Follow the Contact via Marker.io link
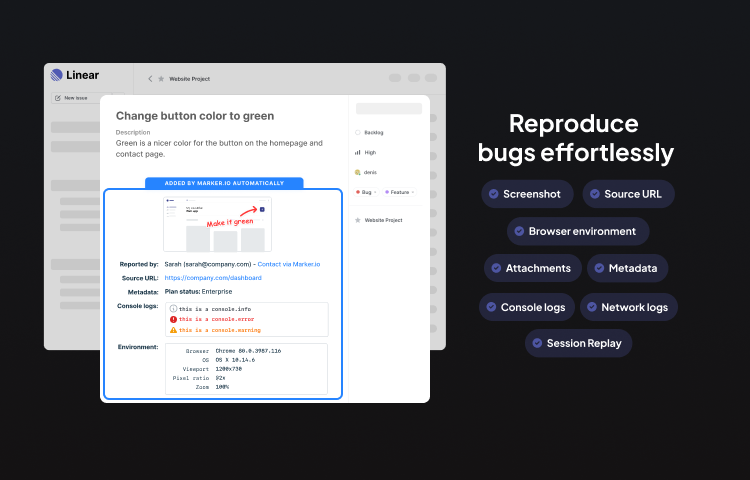Viewport: 750px width, 480px height. 289,264
